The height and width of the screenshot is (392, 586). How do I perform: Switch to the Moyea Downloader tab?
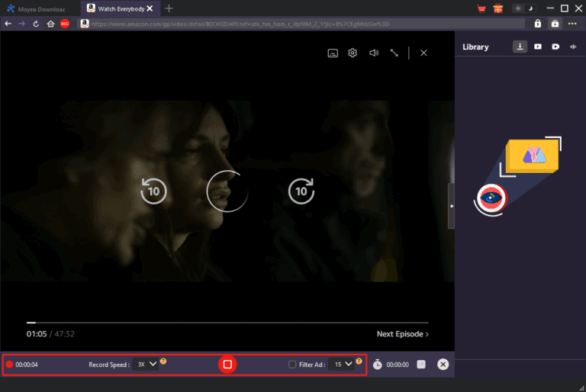(x=42, y=8)
